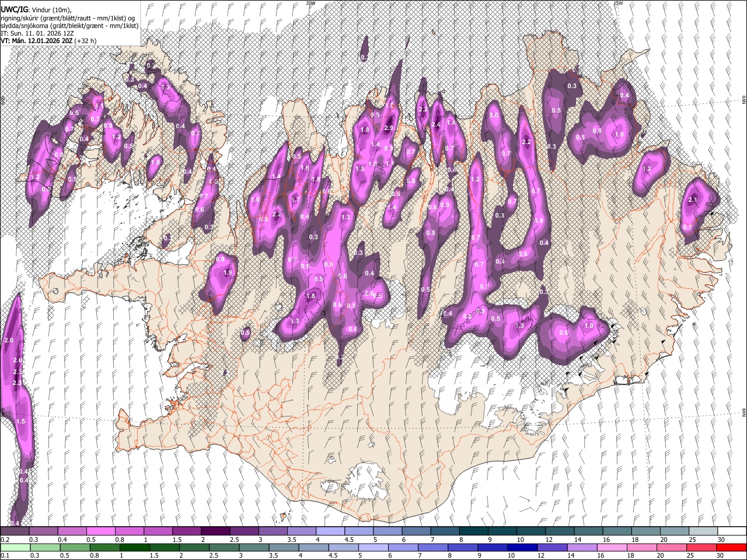Pick the navy blue swatch between 10 and 12
747x560 pixels.
[522, 547]
